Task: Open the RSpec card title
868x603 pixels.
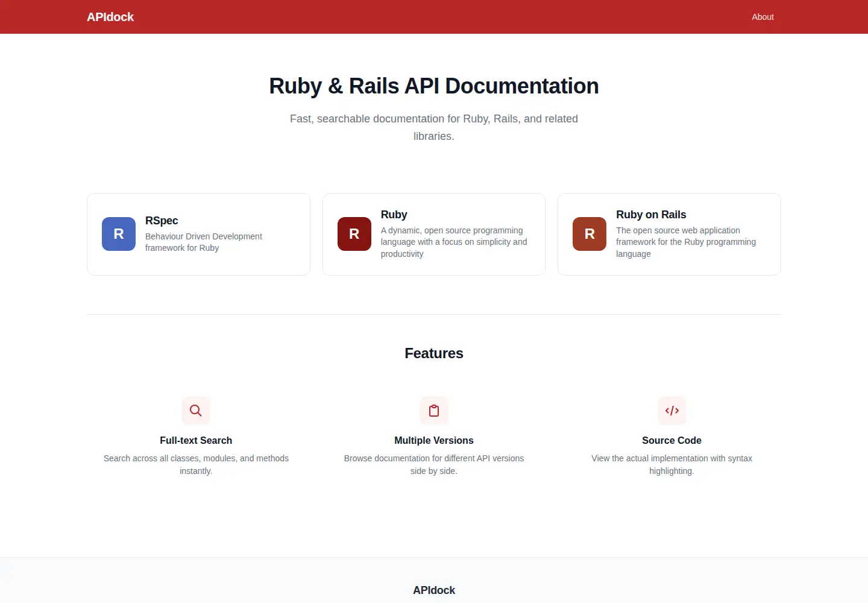Action: coord(162,221)
